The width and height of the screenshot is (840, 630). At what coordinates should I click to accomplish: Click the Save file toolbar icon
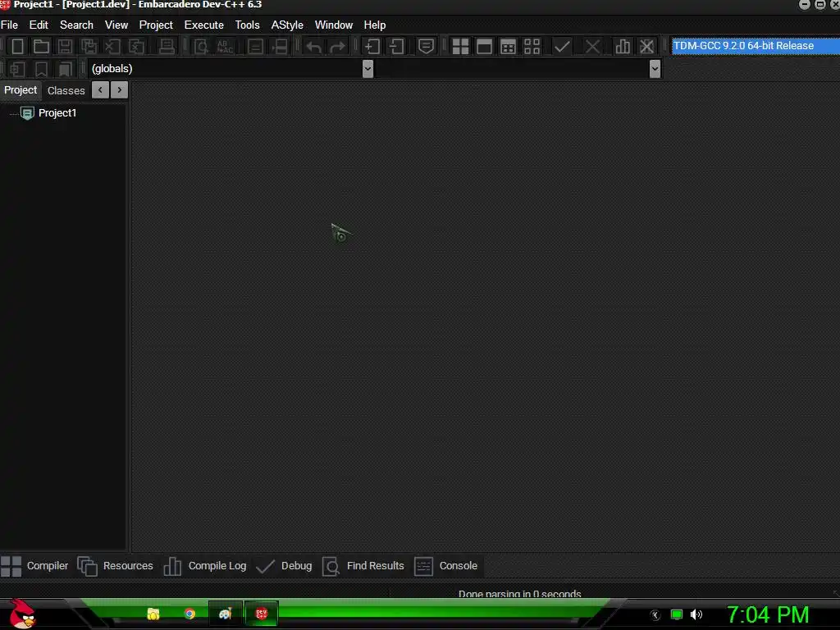point(65,46)
